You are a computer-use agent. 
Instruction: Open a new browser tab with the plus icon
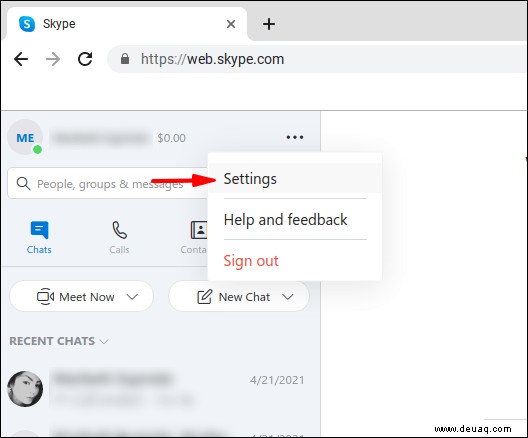click(x=269, y=24)
